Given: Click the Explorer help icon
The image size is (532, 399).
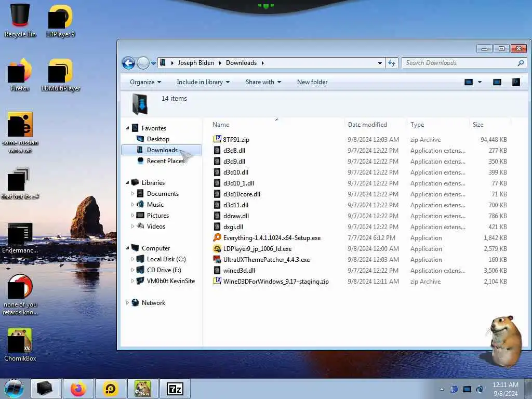Looking at the screenshot, I should pos(516,82).
